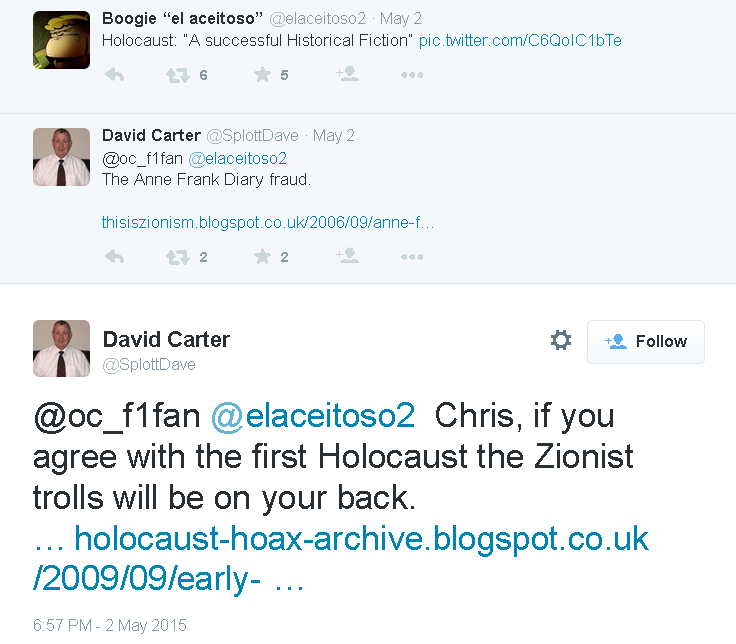This screenshot has height=644, width=736.
Task: Star David Carter's Anne Frank tweet
Action: [x=262, y=257]
